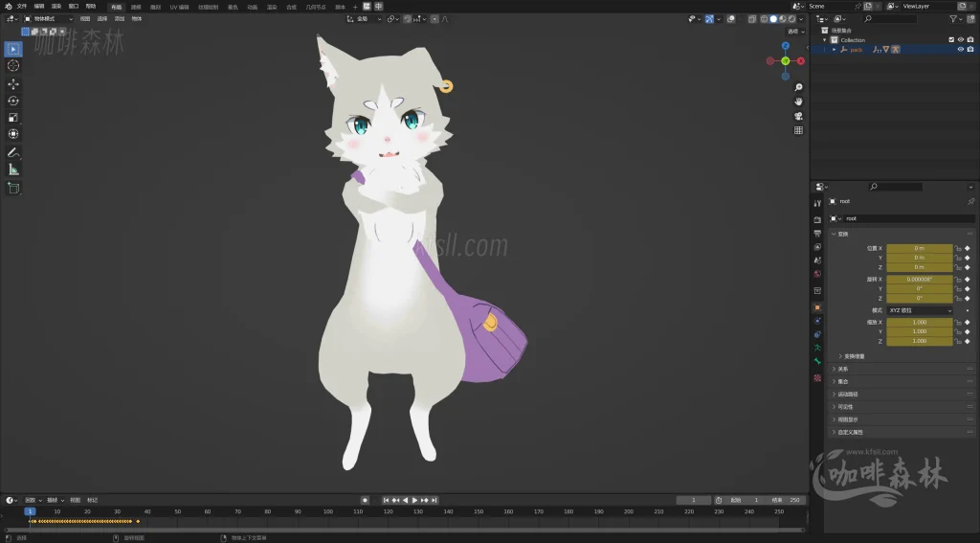Select the Rotate tool

click(13, 101)
